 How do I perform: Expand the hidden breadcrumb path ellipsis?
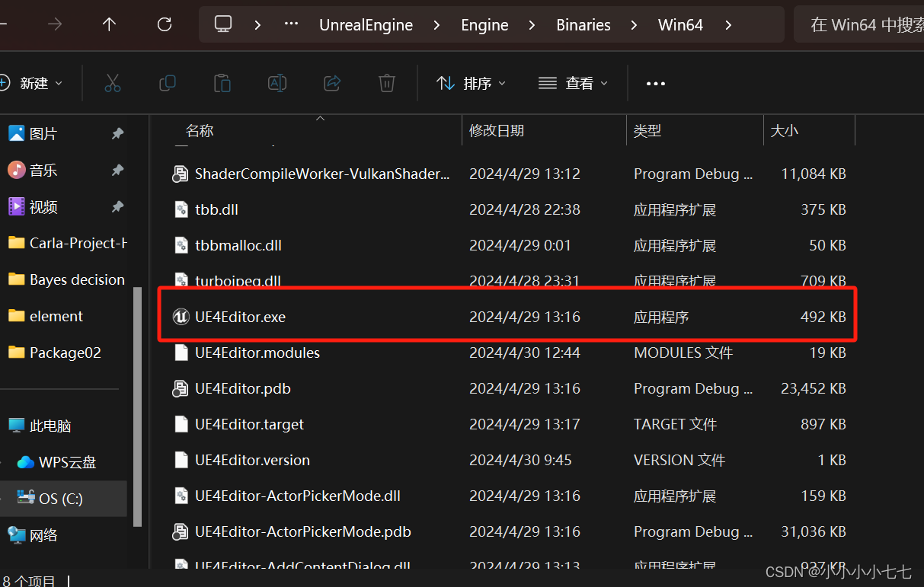[291, 24]
